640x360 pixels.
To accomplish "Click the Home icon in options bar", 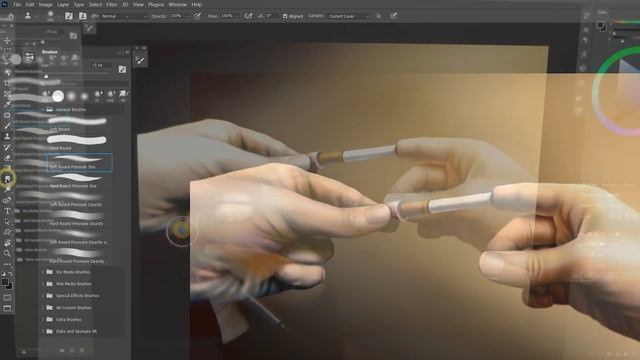I will tap(10, 16).
